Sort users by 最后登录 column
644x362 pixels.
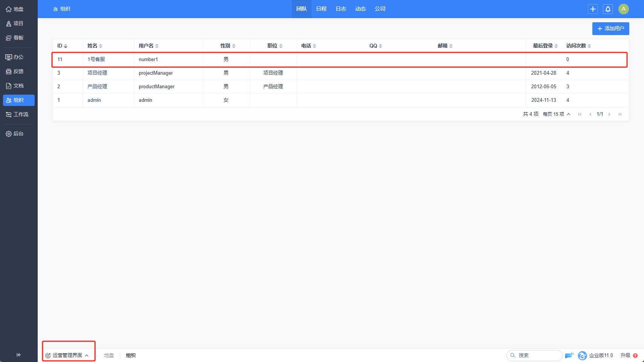pyautogui.click(x=545, y=46)
